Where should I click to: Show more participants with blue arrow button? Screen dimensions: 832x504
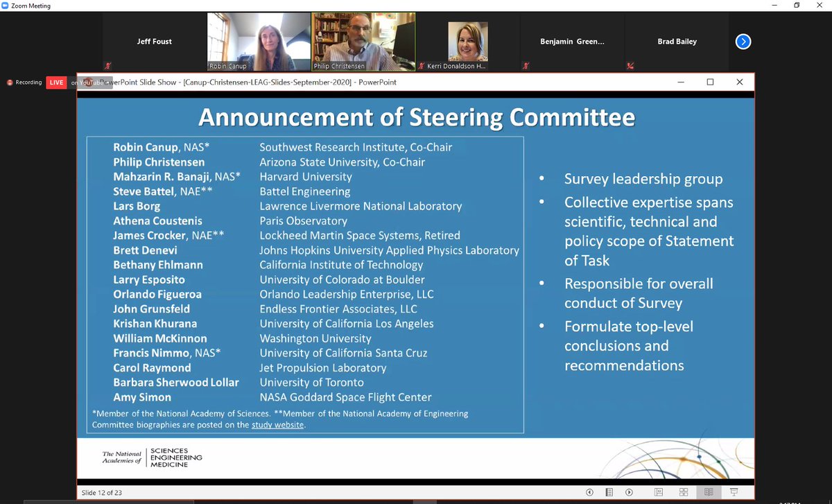pyautogui.click(x=743, y=42)
